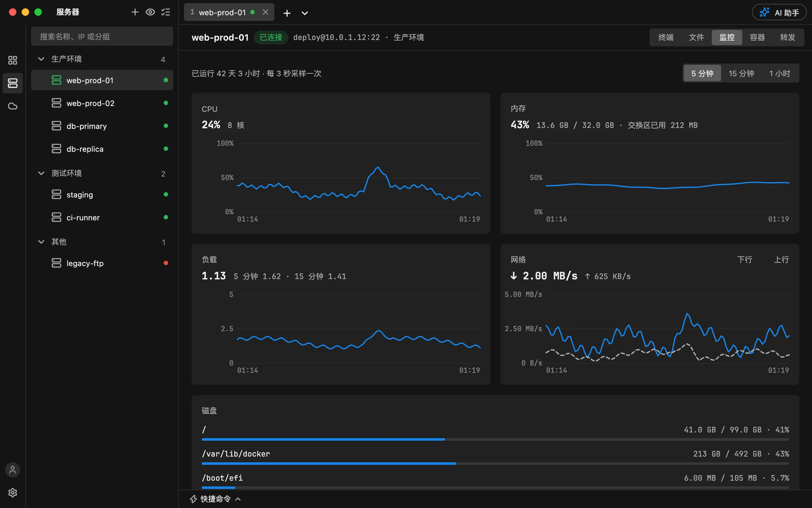Toggle the eye visibility icon in sidebar header
Viewport: 812px width, 508px height.
click(150, 12)
